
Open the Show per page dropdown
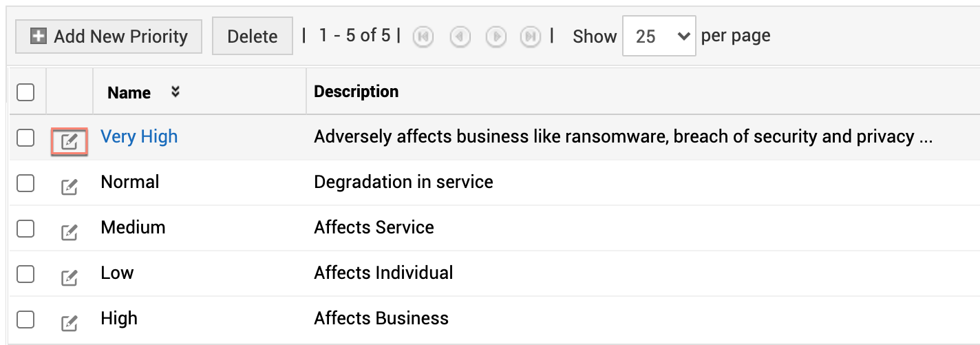(x=659, y=36)
